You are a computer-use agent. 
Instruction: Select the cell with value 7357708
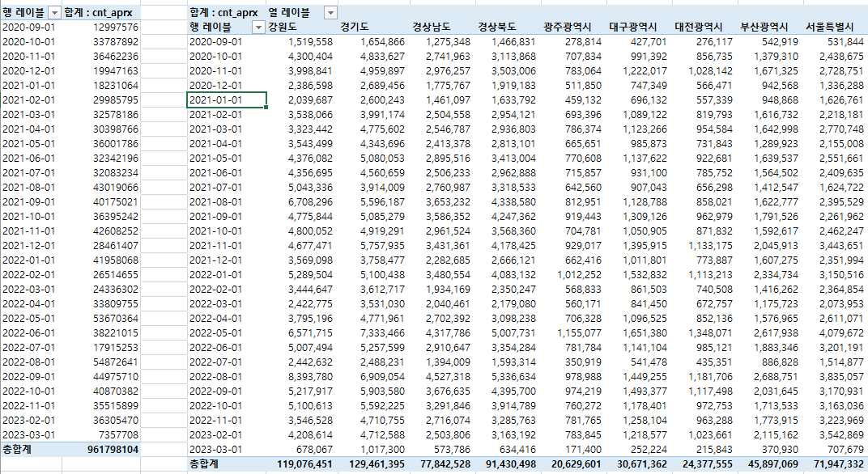pos(118,434)
